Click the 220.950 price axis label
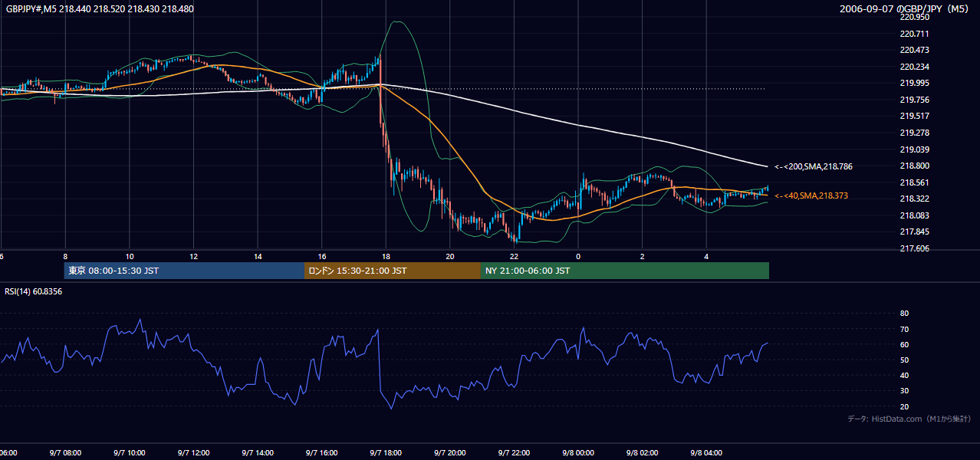The width and height of the screenshot is (980, 460). coord(914,17)
